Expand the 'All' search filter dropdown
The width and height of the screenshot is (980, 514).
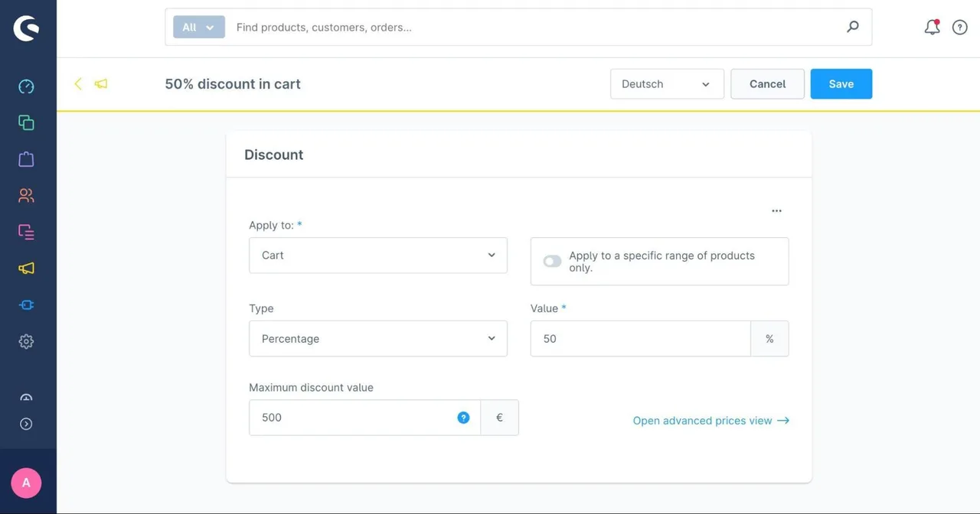199,28
